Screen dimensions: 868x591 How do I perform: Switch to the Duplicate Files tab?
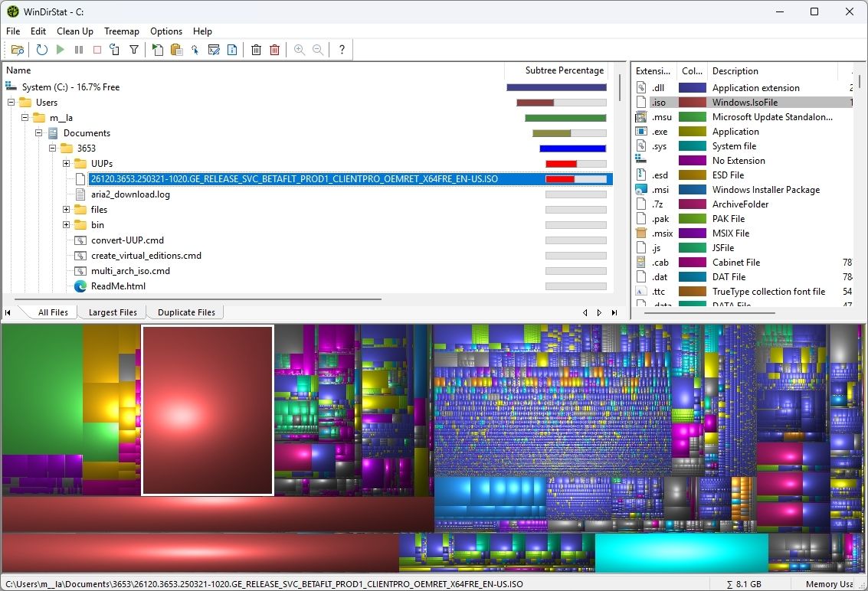coord(186,312)
